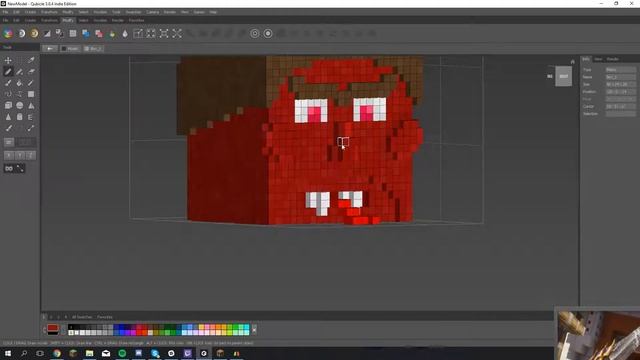Pick the letter E text tool

(31, 117)
